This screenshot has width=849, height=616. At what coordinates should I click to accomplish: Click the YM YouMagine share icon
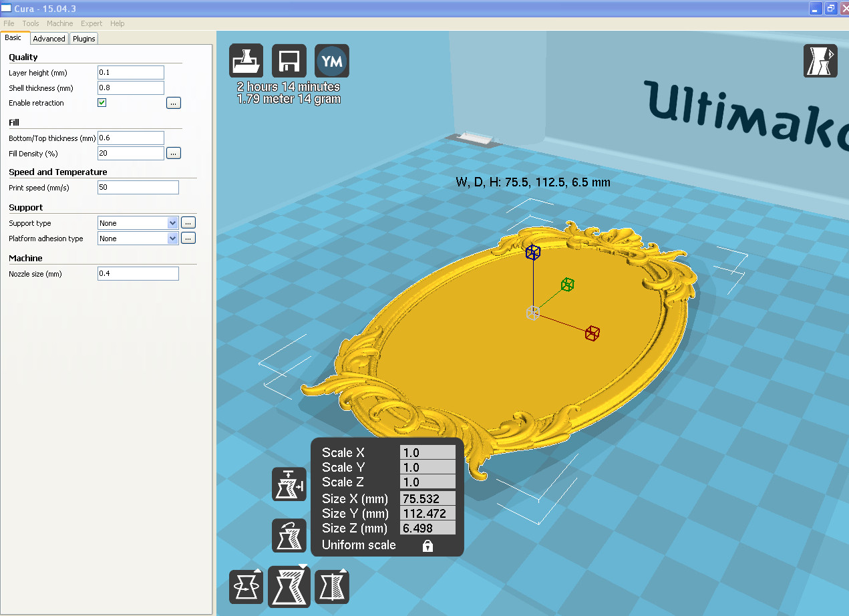pyautogui.click(x=332, y=61)
